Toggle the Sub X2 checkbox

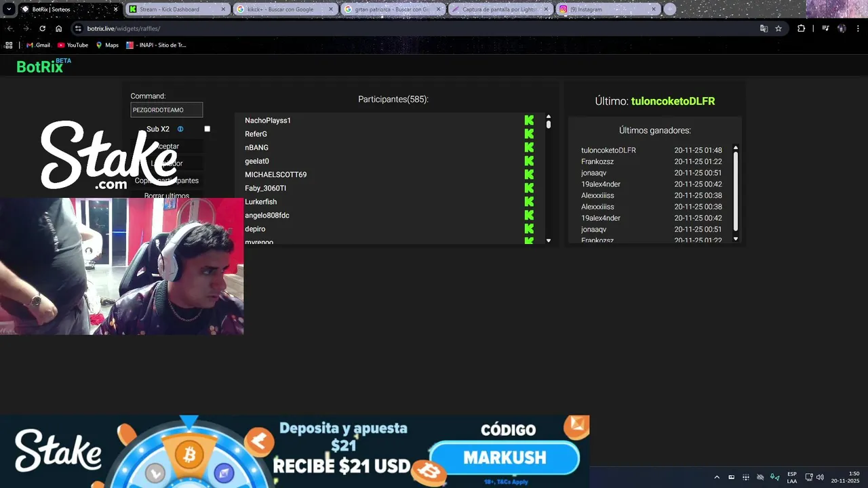coord(207,129)
